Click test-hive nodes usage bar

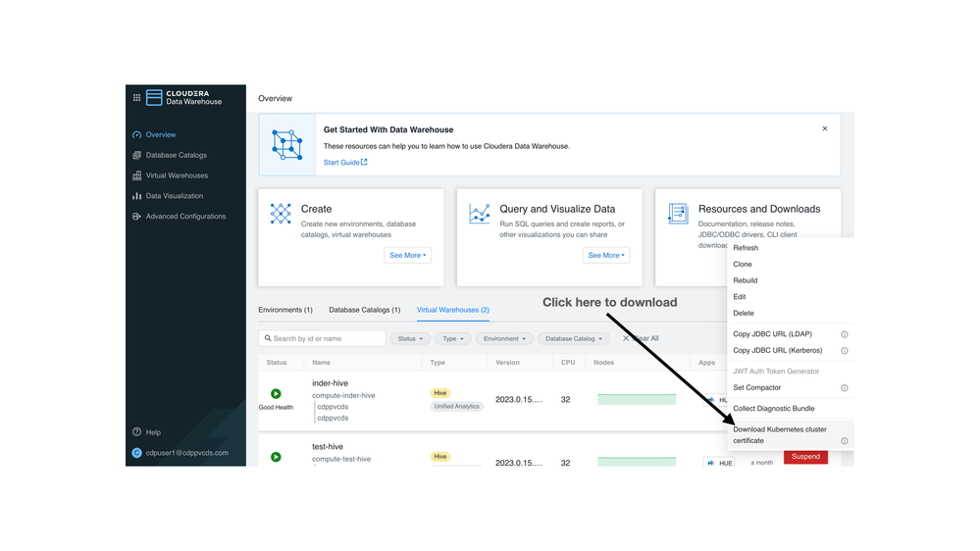[637, 462]
